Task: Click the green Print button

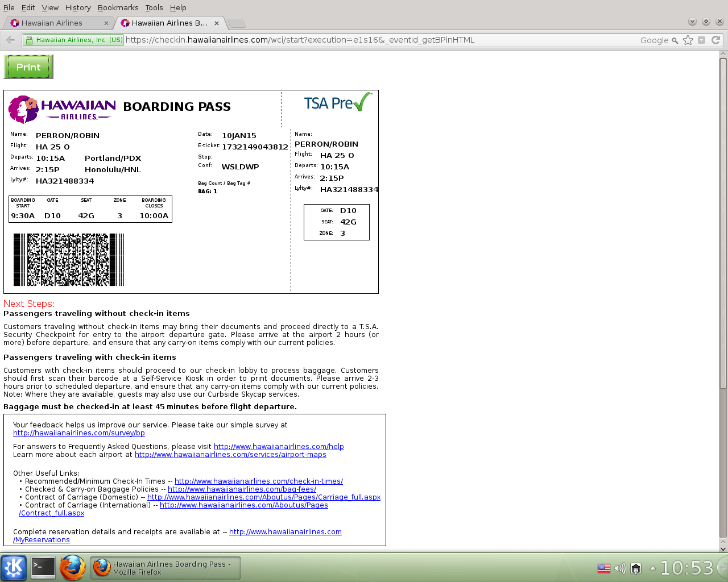Action: point(28,67)
